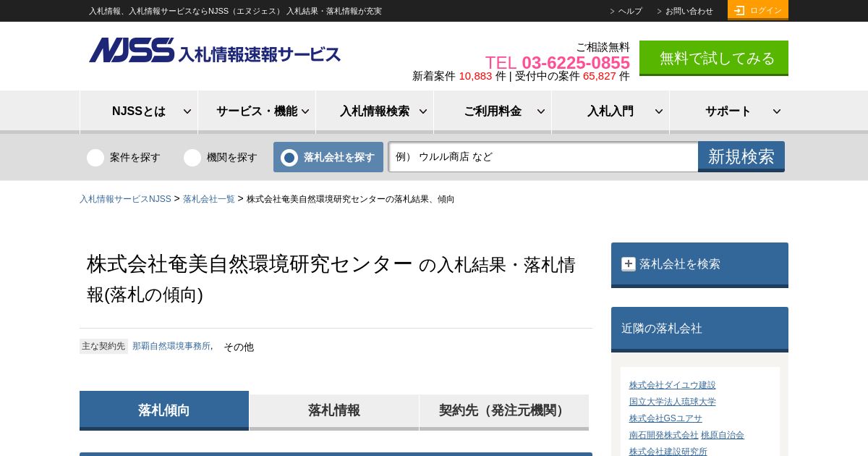Viewport: 868px width, 456px height.
Task: Click the ログイン button
Action: coord(758,10)
